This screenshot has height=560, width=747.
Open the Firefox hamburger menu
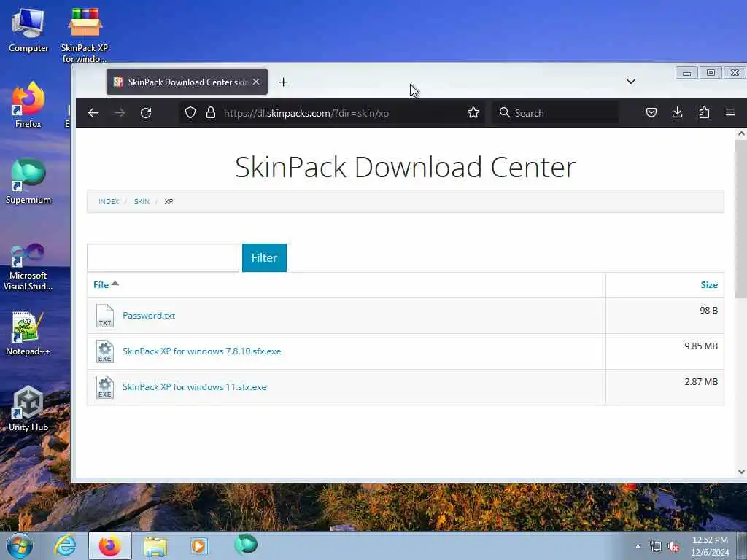(729, 112)
